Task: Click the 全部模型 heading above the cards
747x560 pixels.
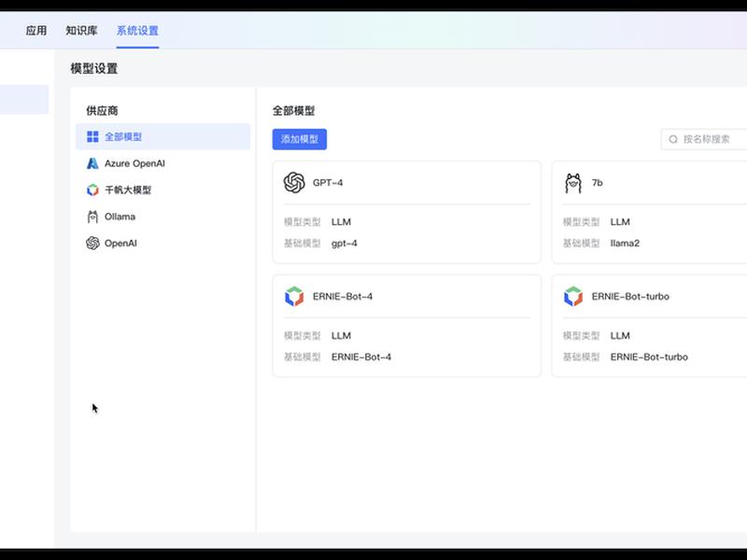Action: point(293,111)
